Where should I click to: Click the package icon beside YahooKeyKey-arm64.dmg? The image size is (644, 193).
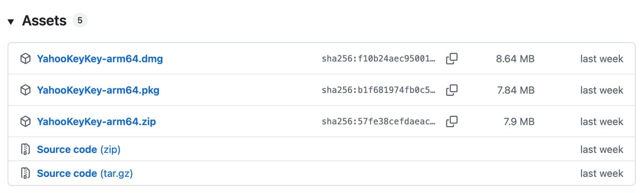[25, 59]
